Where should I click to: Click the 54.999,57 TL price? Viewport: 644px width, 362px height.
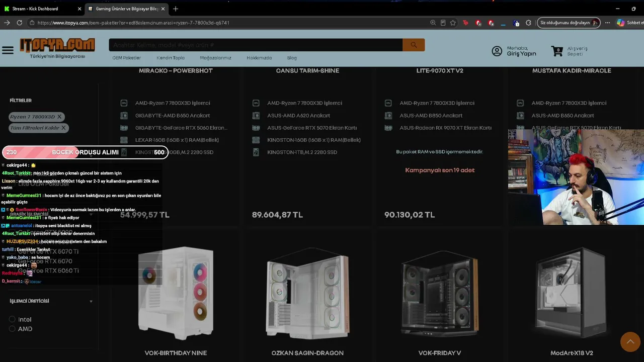point(145,215)
